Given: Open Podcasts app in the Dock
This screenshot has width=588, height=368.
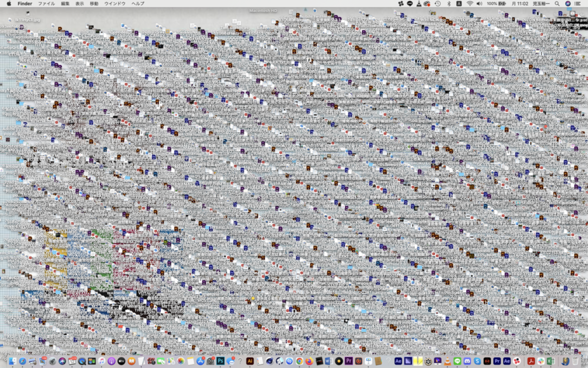Looking at the screenshot, I should click(111, 361).
